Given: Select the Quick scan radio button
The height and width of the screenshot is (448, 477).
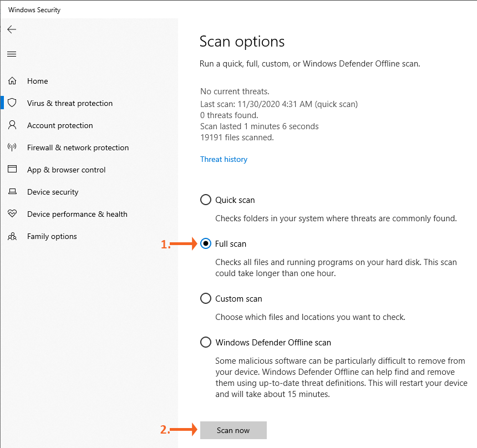Looking at the screenshot, I should 206,200.
